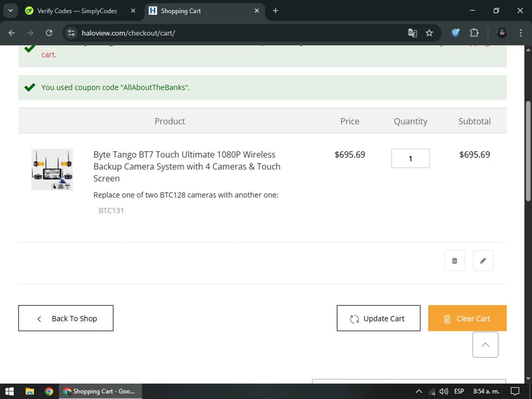Remove item with the trash icon
The width and height of the screenshot is (532, 399).
[455, 261]
